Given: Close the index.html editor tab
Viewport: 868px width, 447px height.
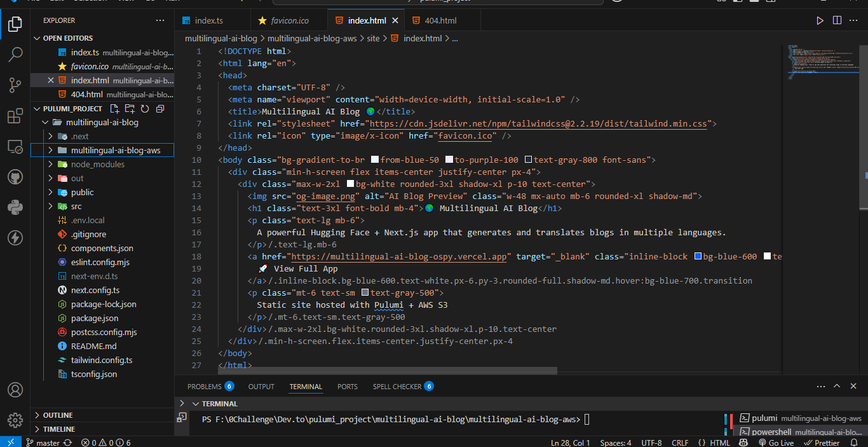Looking at the screenshot, I should tap(395, 20).
